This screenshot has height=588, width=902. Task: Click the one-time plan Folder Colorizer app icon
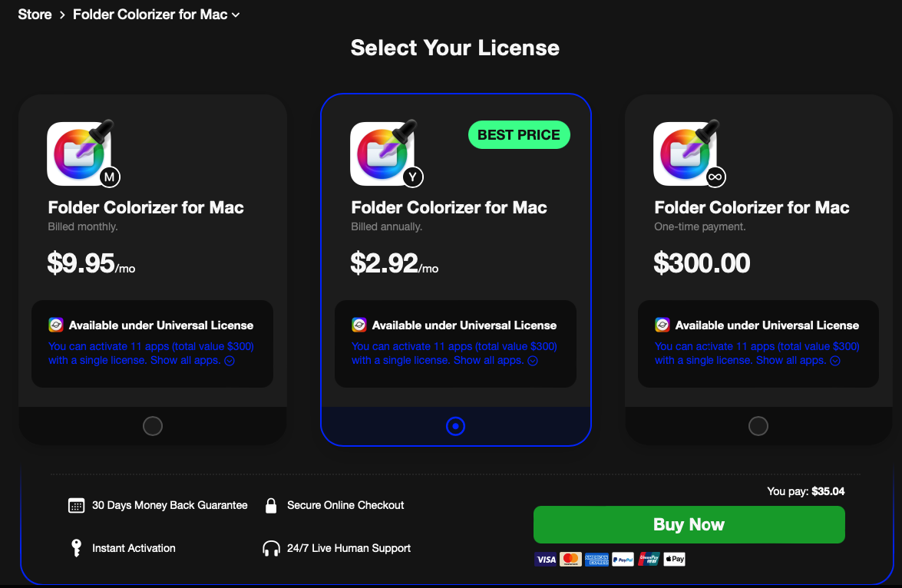[686, 154]
